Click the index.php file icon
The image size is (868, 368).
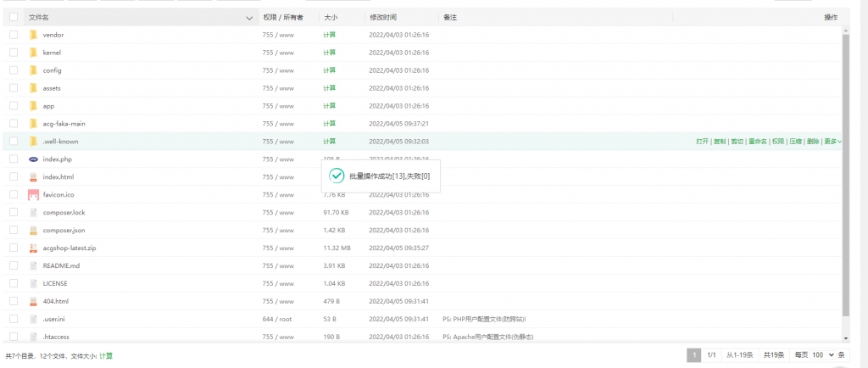(x=33, y=159)
